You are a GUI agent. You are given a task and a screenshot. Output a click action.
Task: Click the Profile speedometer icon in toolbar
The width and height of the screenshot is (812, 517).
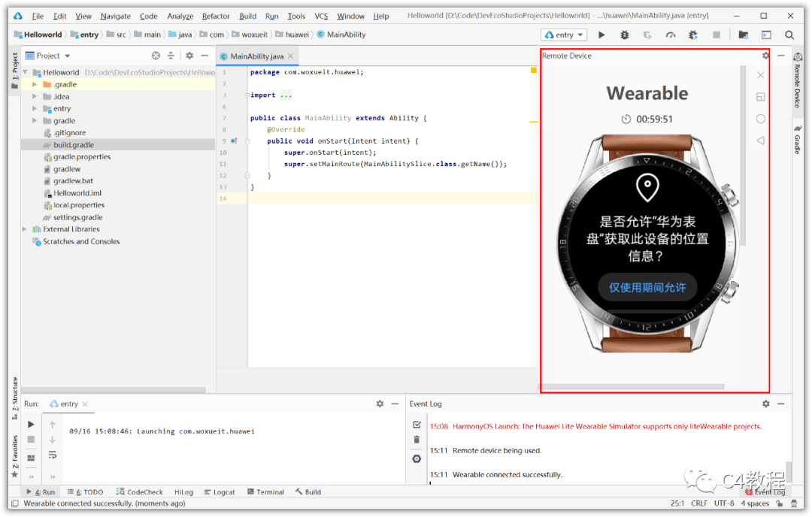(x=670, y=35)
